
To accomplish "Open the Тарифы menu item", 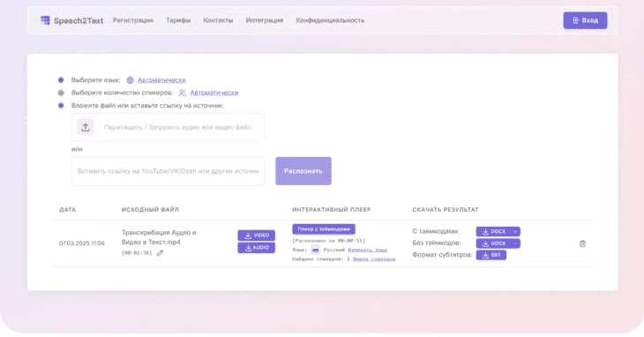I will coord(178,20).
